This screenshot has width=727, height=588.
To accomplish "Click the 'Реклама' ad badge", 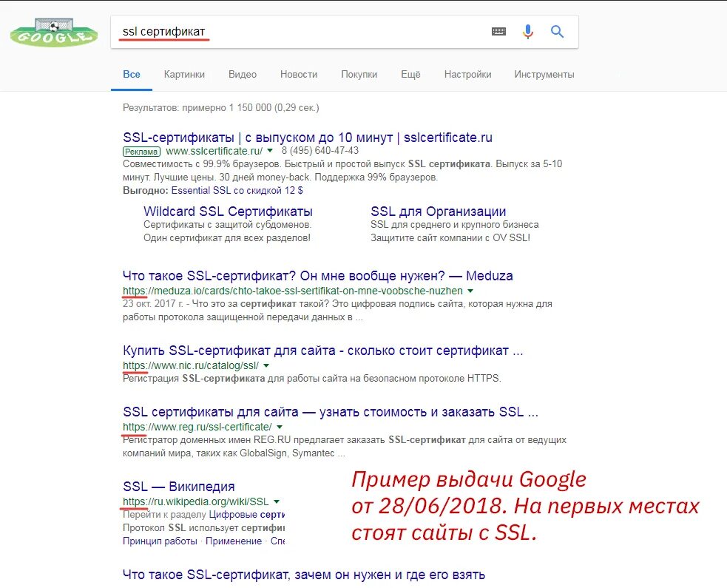I will pos(141,151).
